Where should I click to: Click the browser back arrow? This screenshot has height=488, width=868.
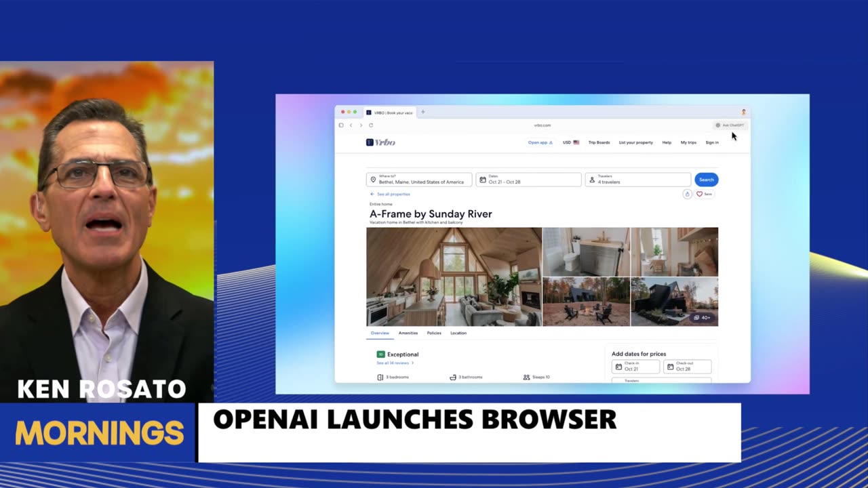[351, 125]
